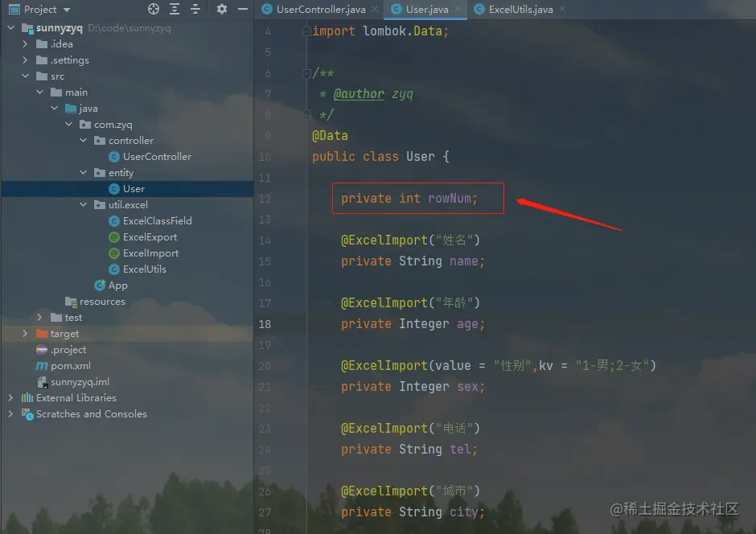Click the ExcelExport annotation icon
The height and width of the screenshot is (534, 756).
[x=113, y=237]
